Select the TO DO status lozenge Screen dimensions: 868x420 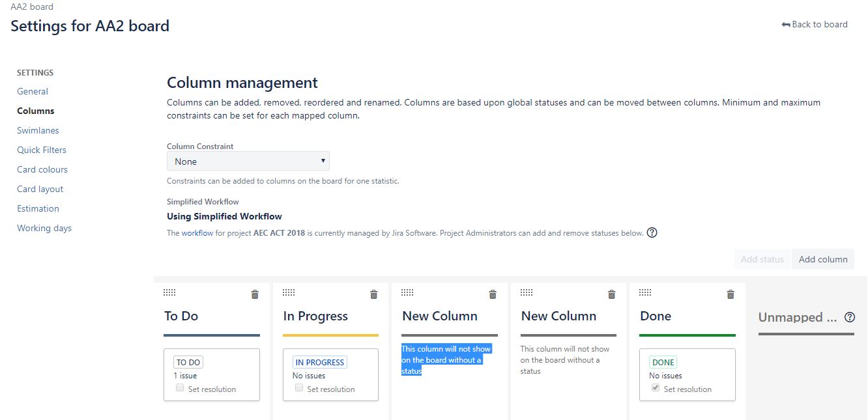[188, 363]
